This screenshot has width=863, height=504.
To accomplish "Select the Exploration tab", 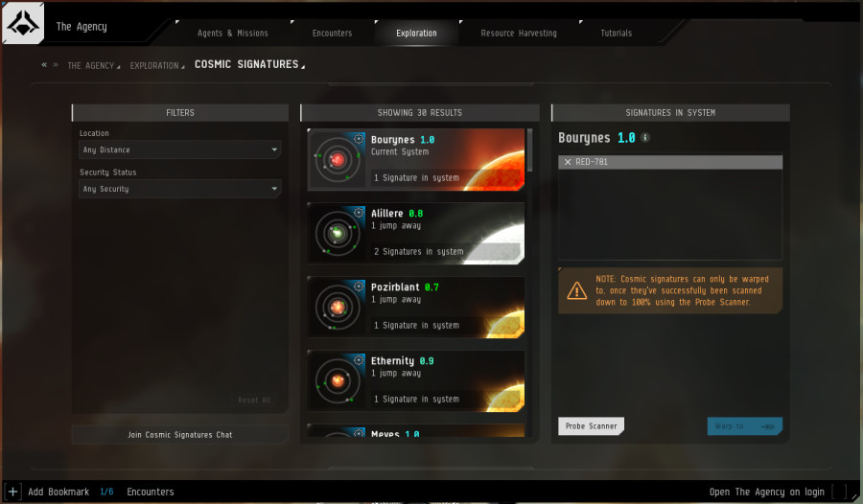I will [416, 33].
